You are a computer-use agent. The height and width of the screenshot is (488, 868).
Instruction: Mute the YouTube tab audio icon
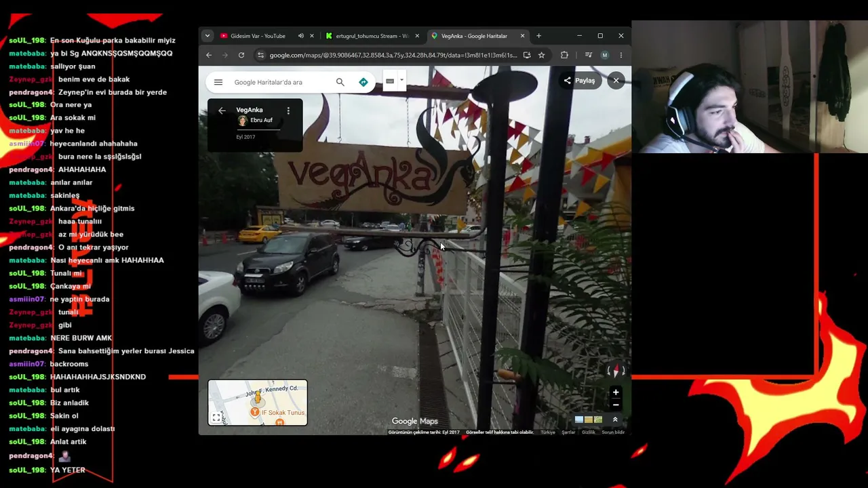[300, 36]
